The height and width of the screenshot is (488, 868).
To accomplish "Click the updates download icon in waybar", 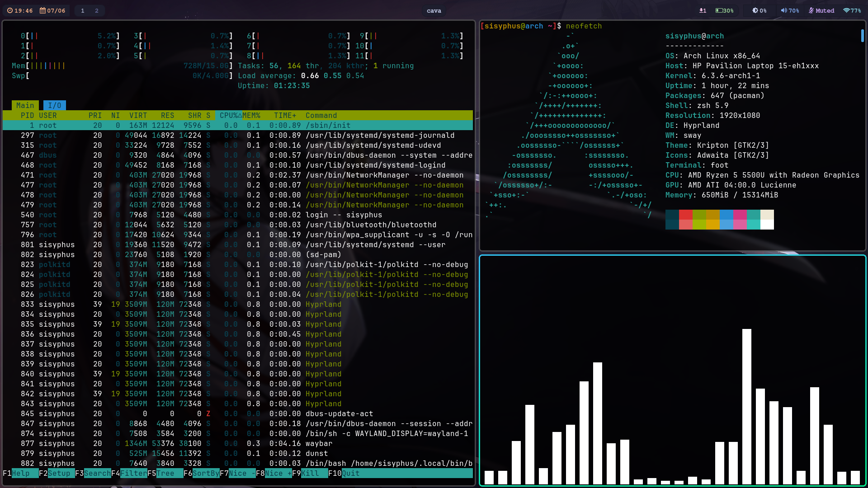I will tap(703, 10).
